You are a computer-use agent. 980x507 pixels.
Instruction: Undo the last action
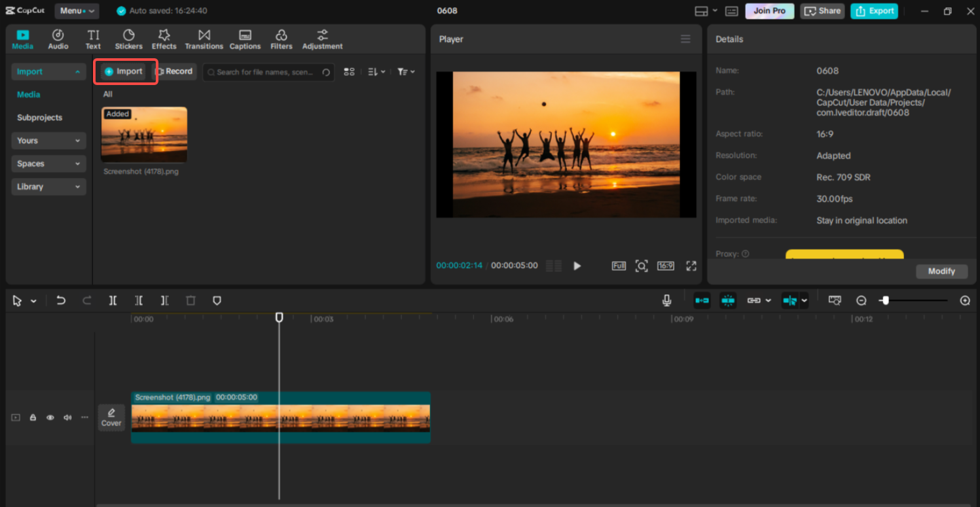tap(61, 300)
